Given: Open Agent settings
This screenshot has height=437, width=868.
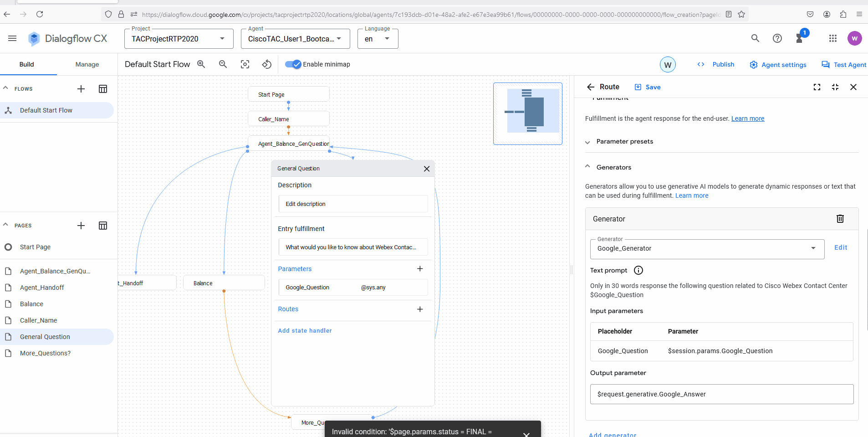Looking at the screenshot, I should click(778, 65).
